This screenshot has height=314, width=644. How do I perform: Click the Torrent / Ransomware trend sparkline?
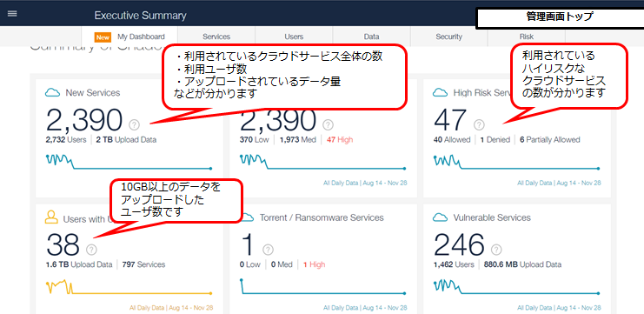pyautogui.click(x=323, y=287)
